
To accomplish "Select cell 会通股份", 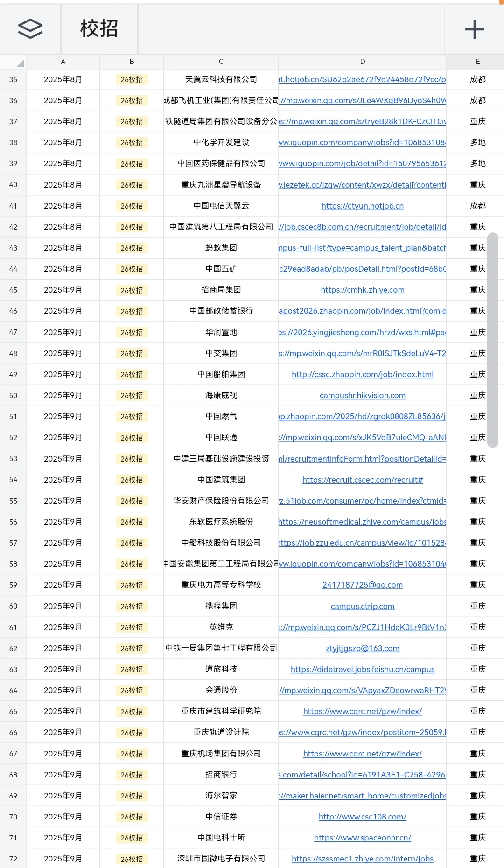I will pyautogui.click(x=221, y=690).
